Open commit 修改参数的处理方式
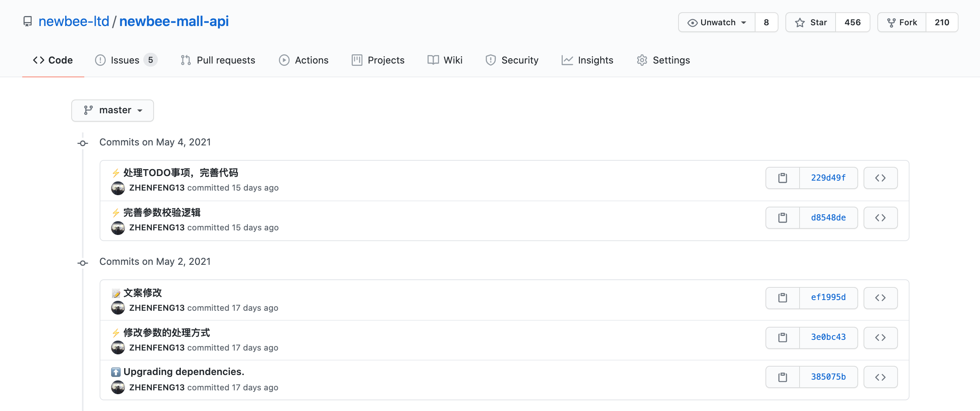Viewport: 980px width, 411px height. (x=167, y=333)
